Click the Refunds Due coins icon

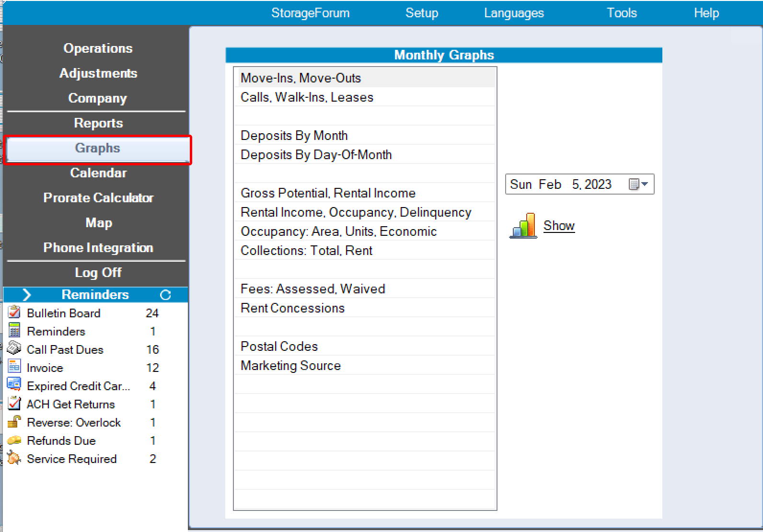tap(14, 440)
